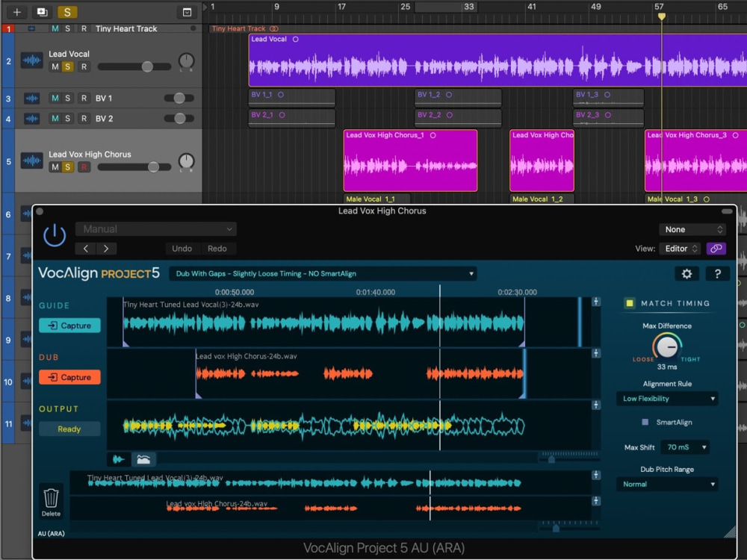Screen dimensions: 747x560
Task: Select the BV 1_2 region
Action: tap(458, 98)
